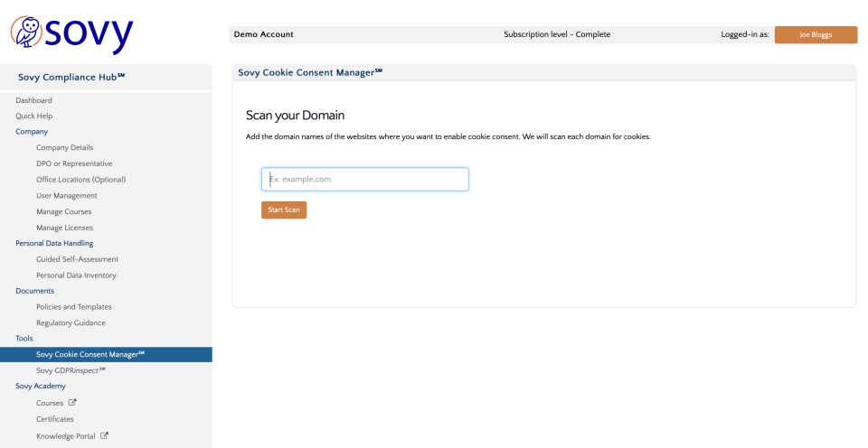This screenshot has height=448, width=868.
Task: Click the Sovy Cookie Consent Manager panel title
Action: pyautogui.click(x=310, y=72)
